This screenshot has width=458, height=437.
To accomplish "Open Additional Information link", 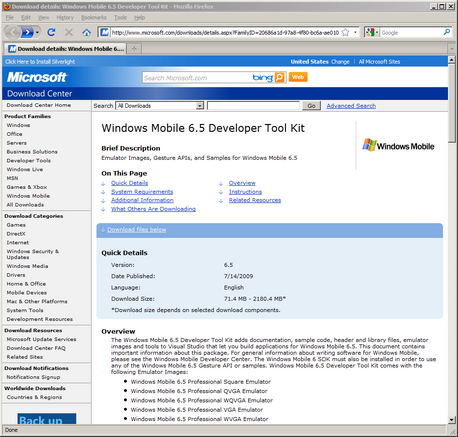I will tap(142, 200).
